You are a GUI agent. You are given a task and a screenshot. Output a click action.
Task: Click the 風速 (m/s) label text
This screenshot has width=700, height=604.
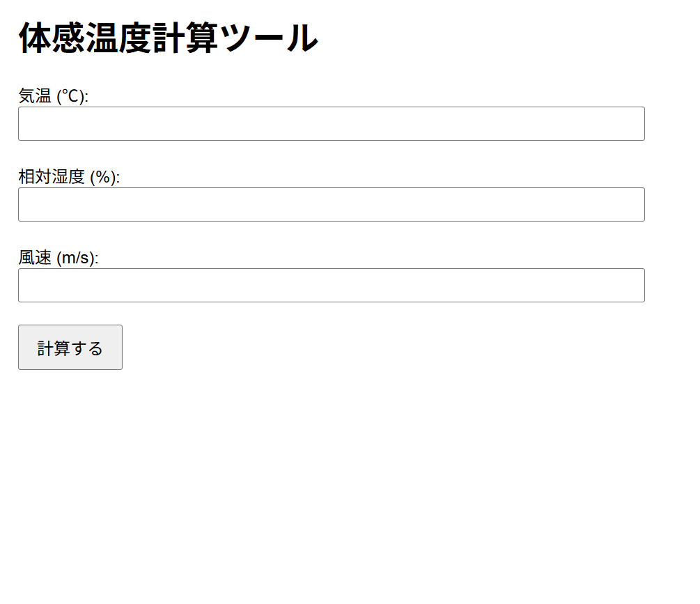pyautogui.click(x=59, y=258)
